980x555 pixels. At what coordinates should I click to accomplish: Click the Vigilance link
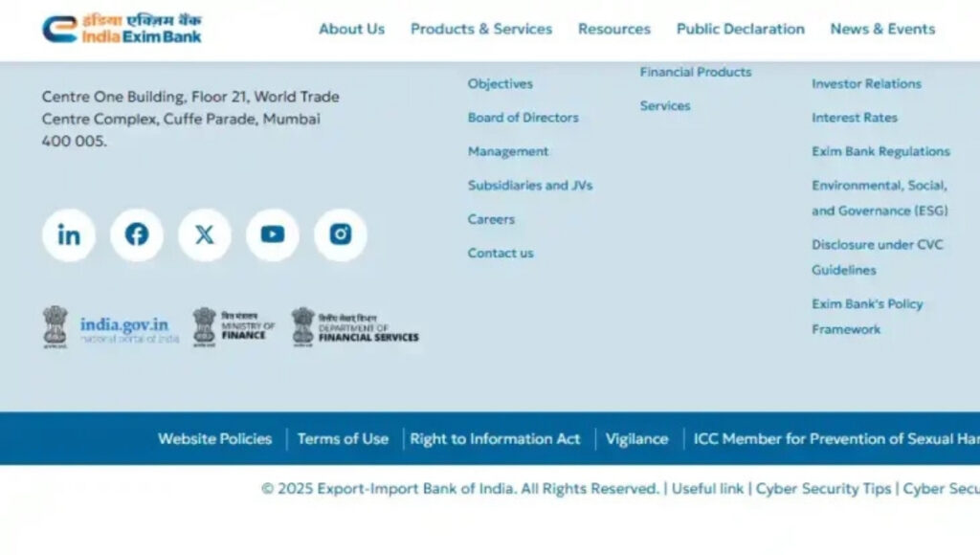(x=636, y=439)
